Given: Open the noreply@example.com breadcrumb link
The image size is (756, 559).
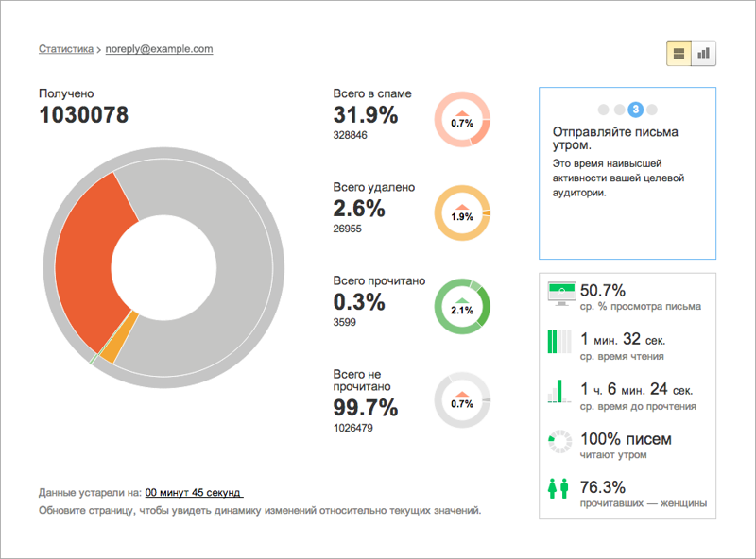Looking at the screenshot, I should pyautogui.click(x=159, y=49).
